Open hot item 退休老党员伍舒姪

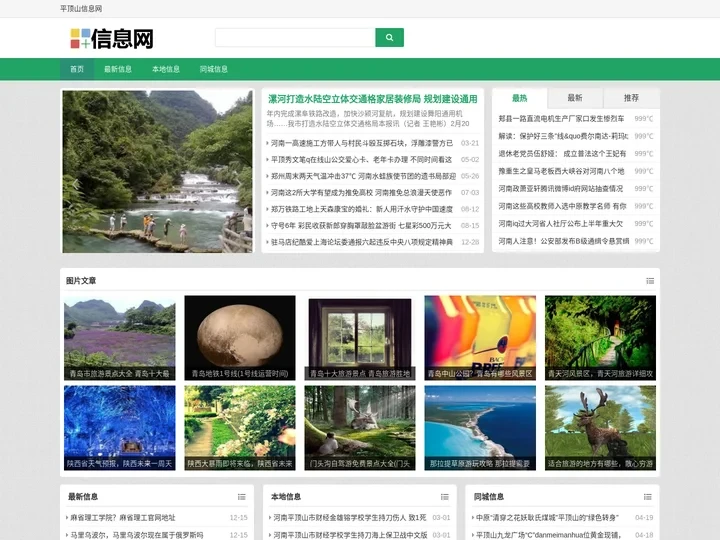(x=562, y=153)
